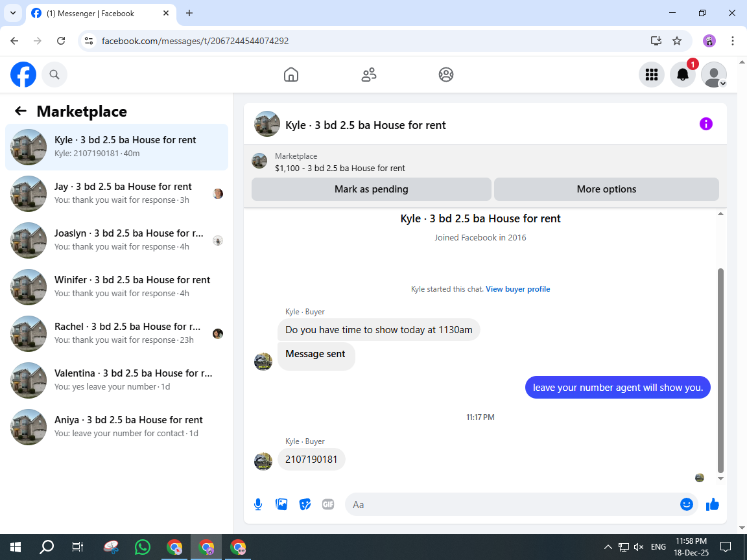Image resolution: width=747 pixels, height=560 pixels.
Task: Click the message input field Aa
Action: (x=512, y=504)
